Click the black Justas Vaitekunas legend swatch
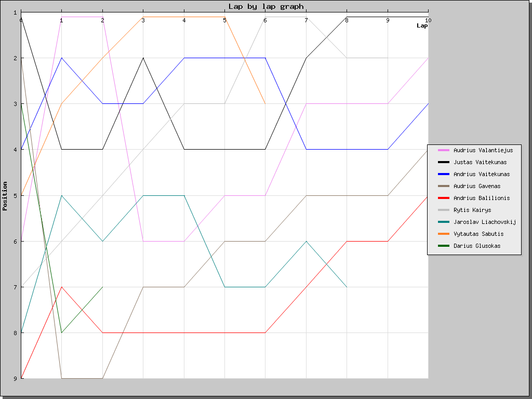532x399 pixels. point(444,162)
